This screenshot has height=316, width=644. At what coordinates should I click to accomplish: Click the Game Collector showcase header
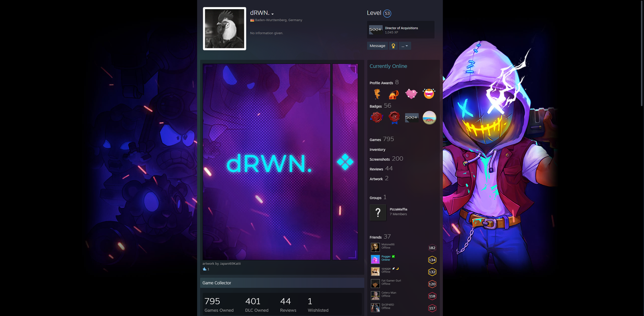(282, 283)
